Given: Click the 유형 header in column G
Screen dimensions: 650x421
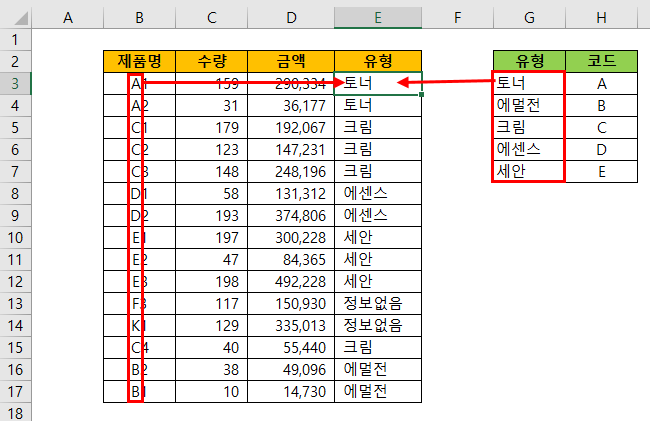Looking at the screenshot, I should click(x=529, y=62).
